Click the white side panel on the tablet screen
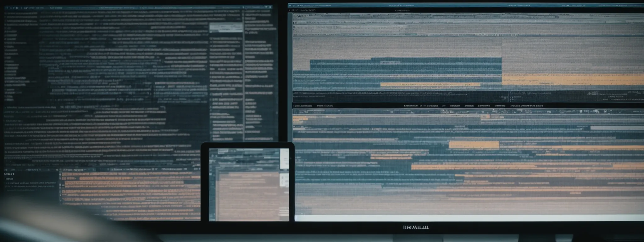Screen dimensions: 644x242 tap(284, 158)
